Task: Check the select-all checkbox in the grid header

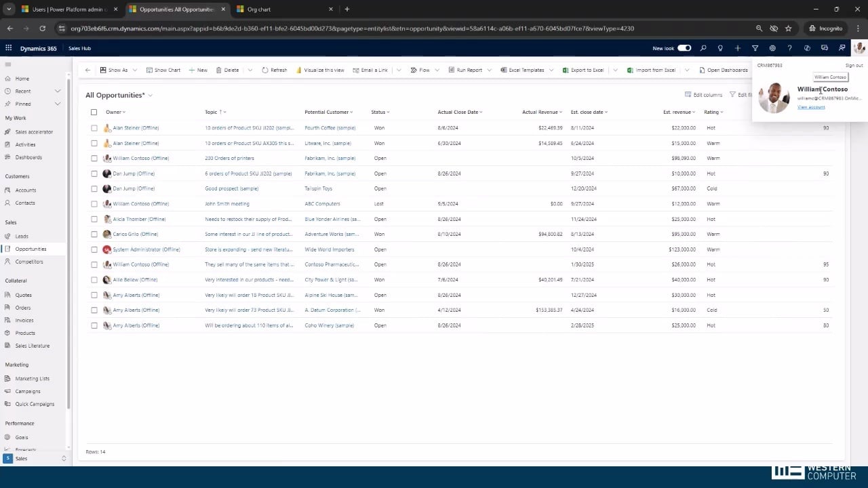Action: [x=94, y=112]
